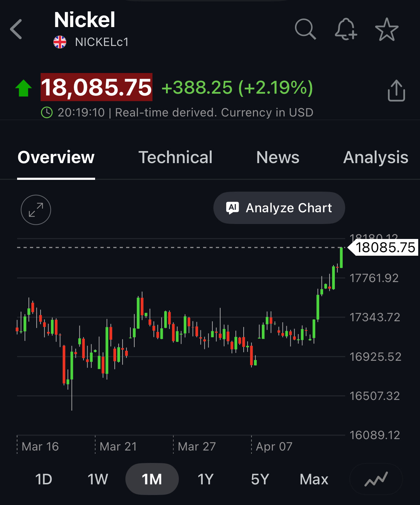Viewport: 420px width, 505px height.
Task: Tap the 18085.75 current price chart label
Action: click(x=383, y=248)
